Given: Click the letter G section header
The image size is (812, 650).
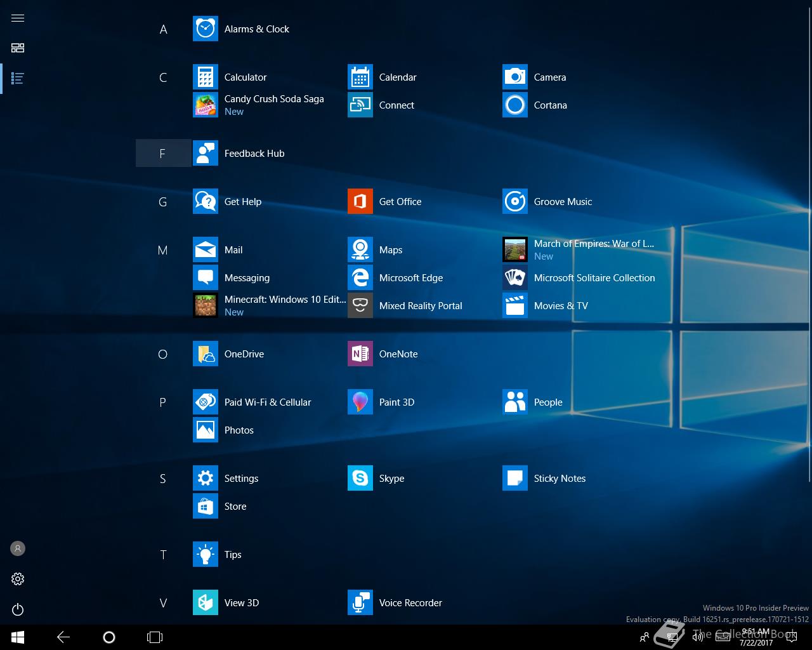Looking at the screenshot, I should (x=163, y=202).
